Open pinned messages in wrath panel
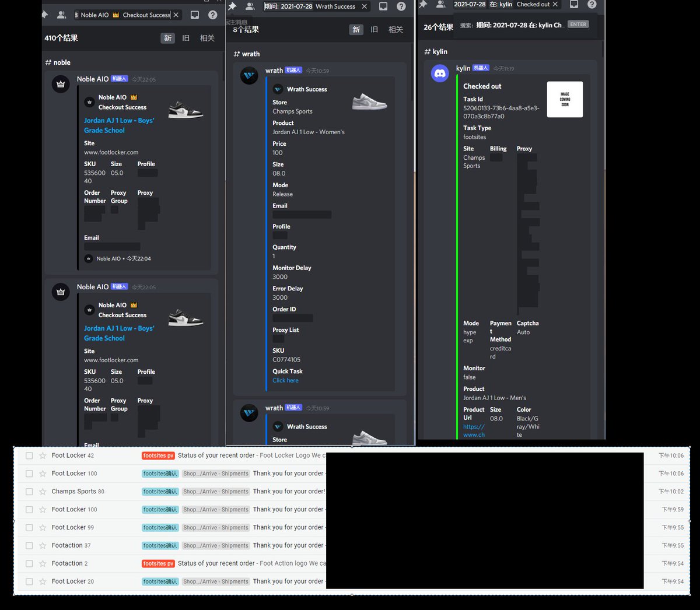Viewport: 700px width, 610px height. tap(232, 6)
